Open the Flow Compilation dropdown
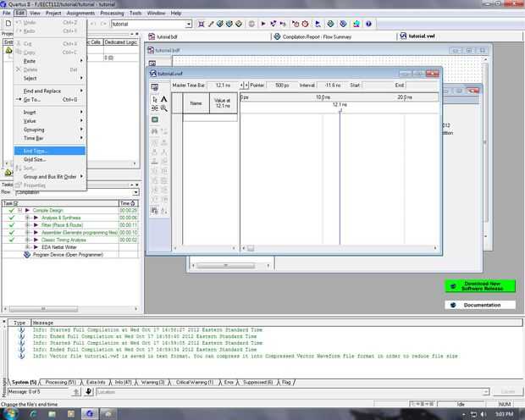Screen dimensions: 525x420 [135, 192]
